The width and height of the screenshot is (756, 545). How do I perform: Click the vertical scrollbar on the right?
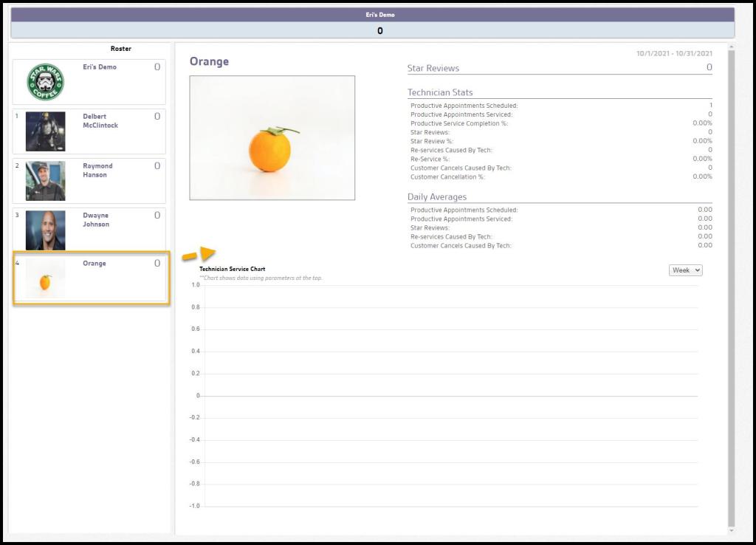(x=731, y=288)
